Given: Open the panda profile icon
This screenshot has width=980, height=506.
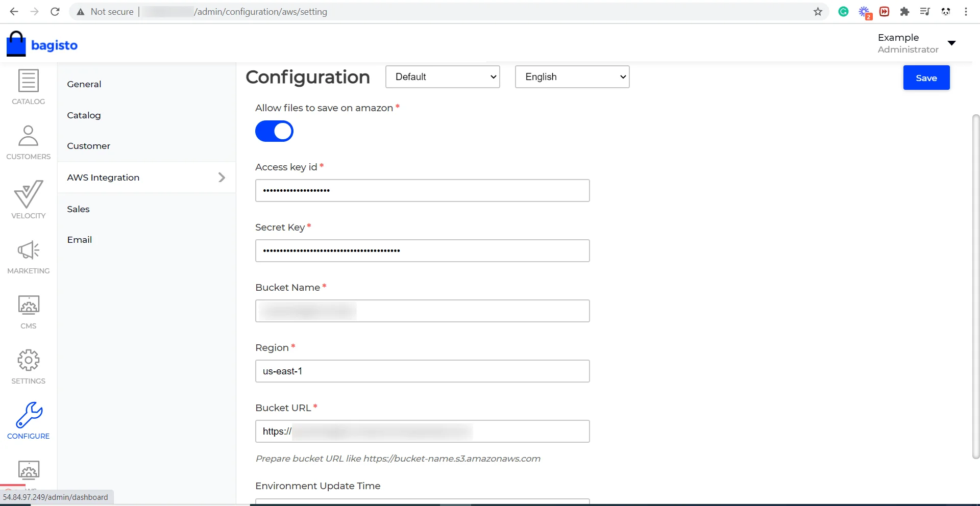Looking at the screenshot, I should click(x=945, y=11).
